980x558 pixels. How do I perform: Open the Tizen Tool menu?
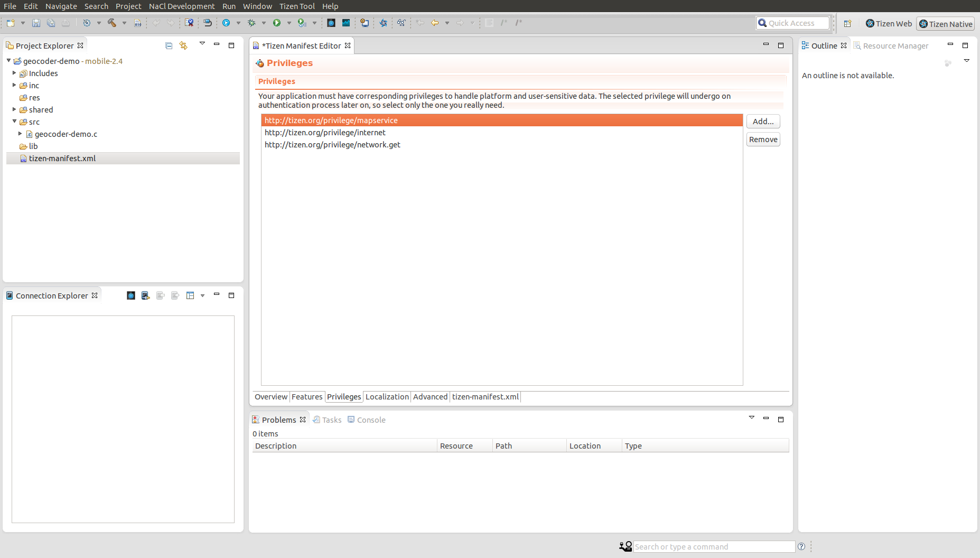tap(296, 6)
